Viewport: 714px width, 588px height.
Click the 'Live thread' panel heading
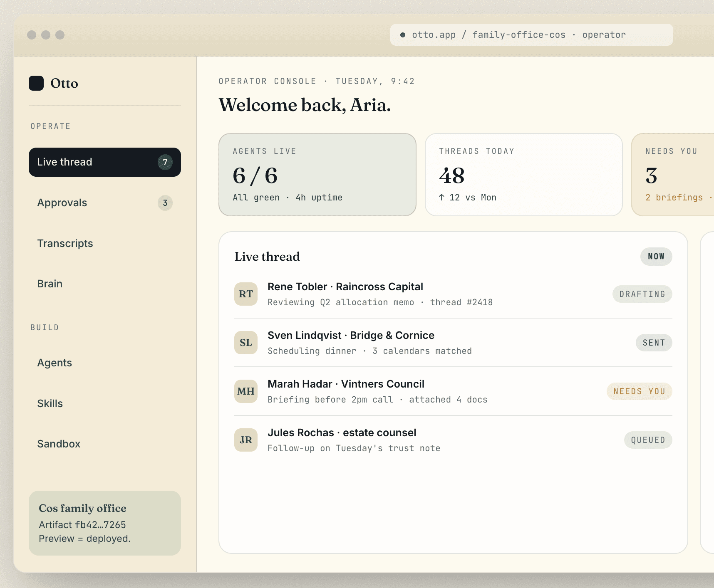(267, 257)
